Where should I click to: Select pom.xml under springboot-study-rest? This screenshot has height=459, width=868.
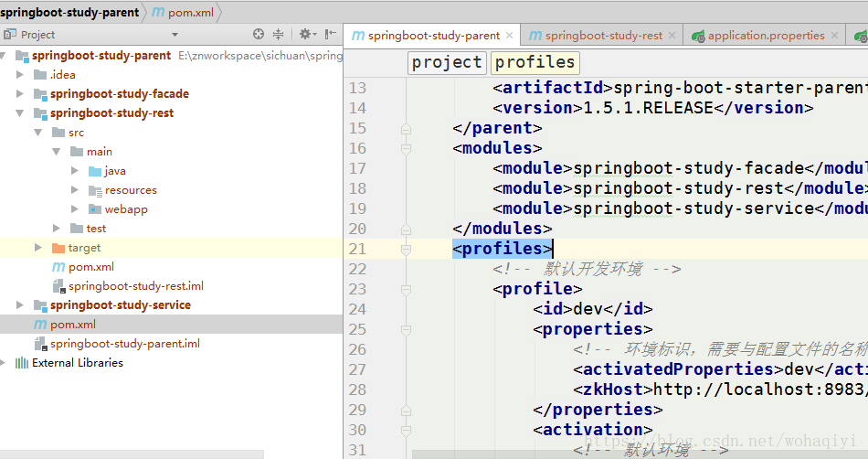coord(91,267)
